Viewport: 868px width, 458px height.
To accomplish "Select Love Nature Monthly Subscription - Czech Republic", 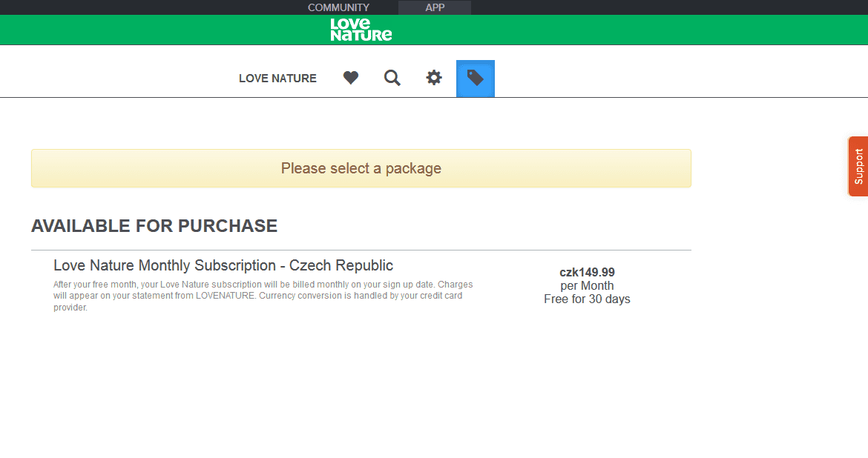I will click(223, 265).
